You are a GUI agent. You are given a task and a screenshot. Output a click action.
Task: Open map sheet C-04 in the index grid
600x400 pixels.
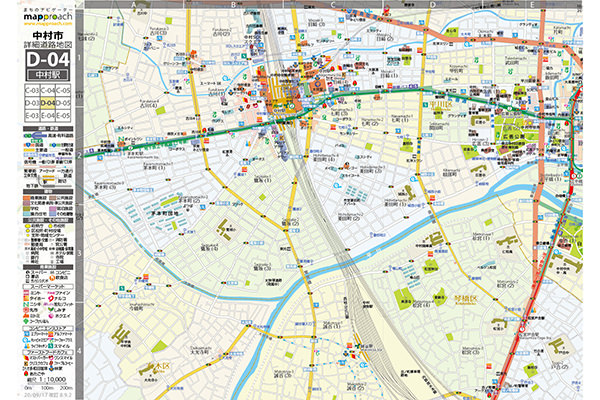(48, 90)
